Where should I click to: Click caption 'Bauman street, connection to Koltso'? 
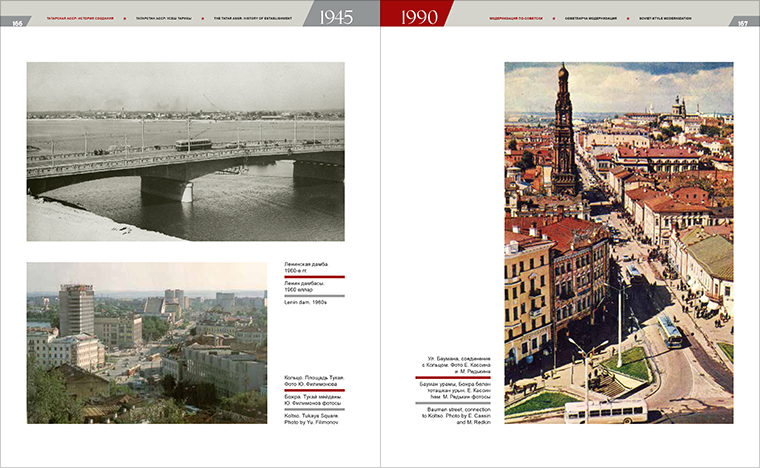click(x=456, y=416)
